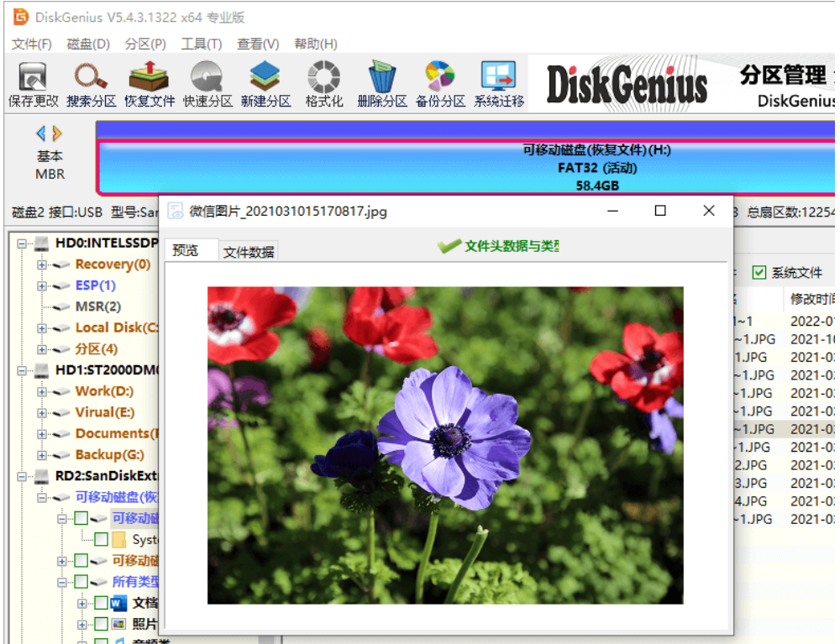Open the 新建分区 (New Partition) tool

coord(265,82)
